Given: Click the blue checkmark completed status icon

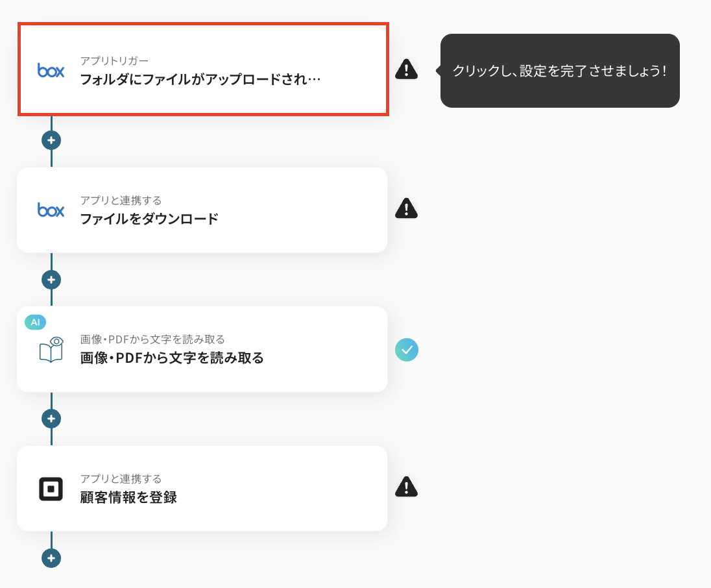Looking at the screenshot, I should pyautogui.click(x=407, y=350).
